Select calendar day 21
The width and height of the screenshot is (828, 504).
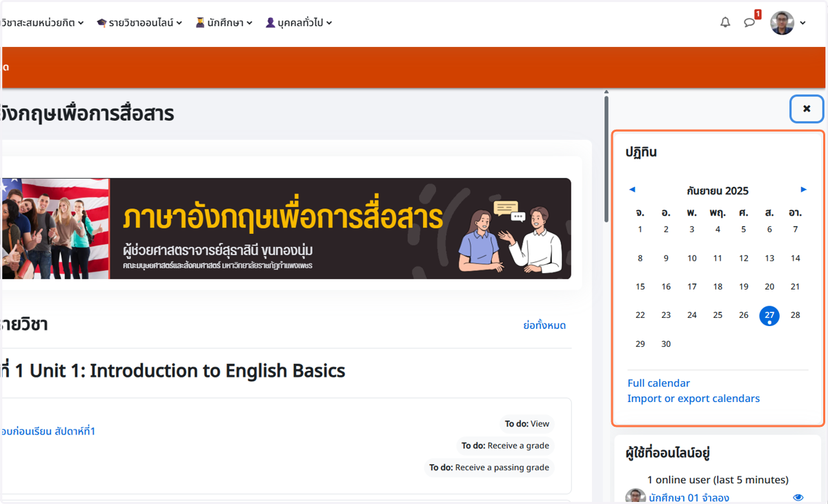(x=796, y=287)
